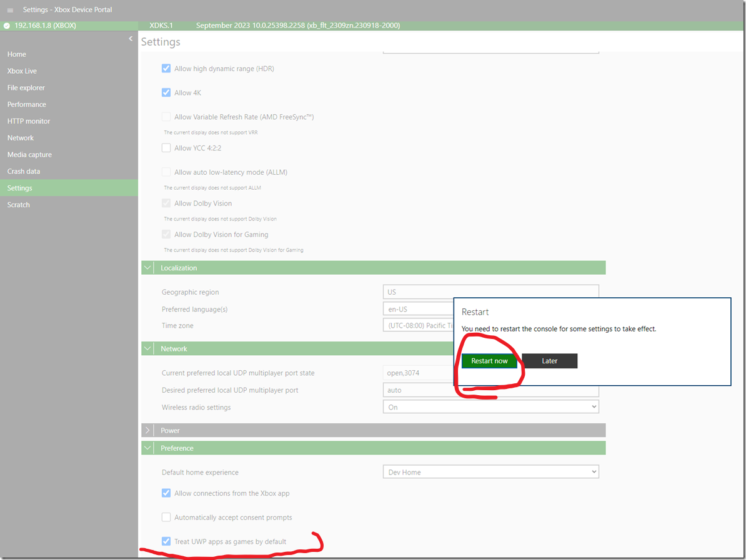This screenshot has width=746, height=560.
Task: Open Xbox Live in the sidebar
Action: coord(22,71)
